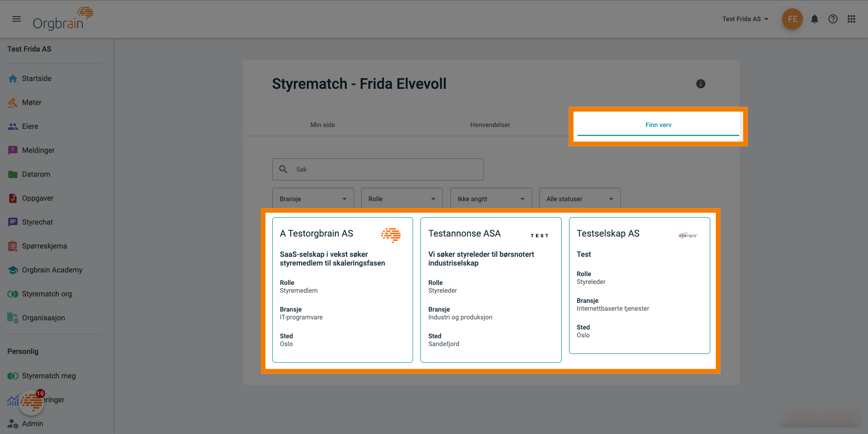Click the Spørreskjema clipboard icon
Screen dimensions: 868x434
click(13, 246)
